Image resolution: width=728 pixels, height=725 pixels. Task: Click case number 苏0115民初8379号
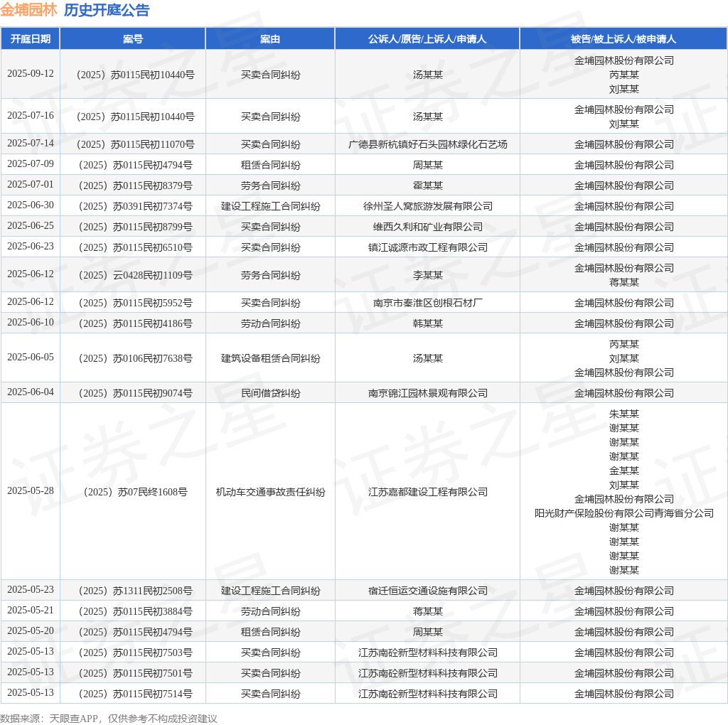135,186
